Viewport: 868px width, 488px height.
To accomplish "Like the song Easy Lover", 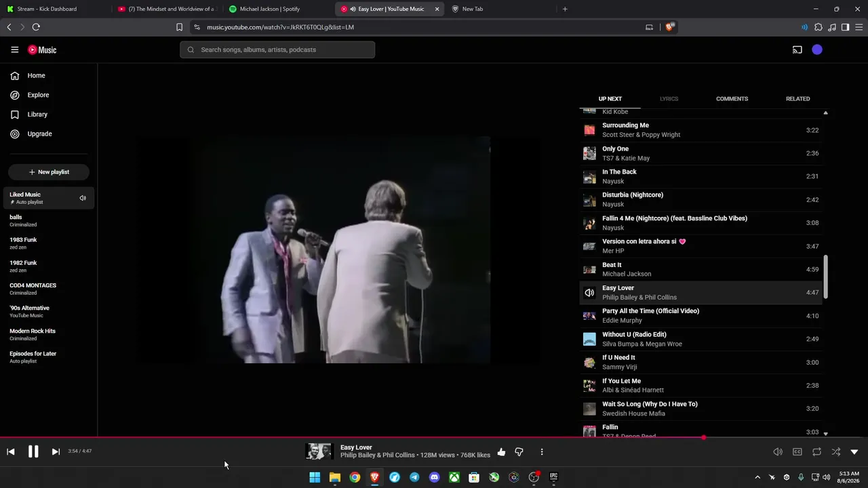I will pyautogui.click(x=501, y=452).
